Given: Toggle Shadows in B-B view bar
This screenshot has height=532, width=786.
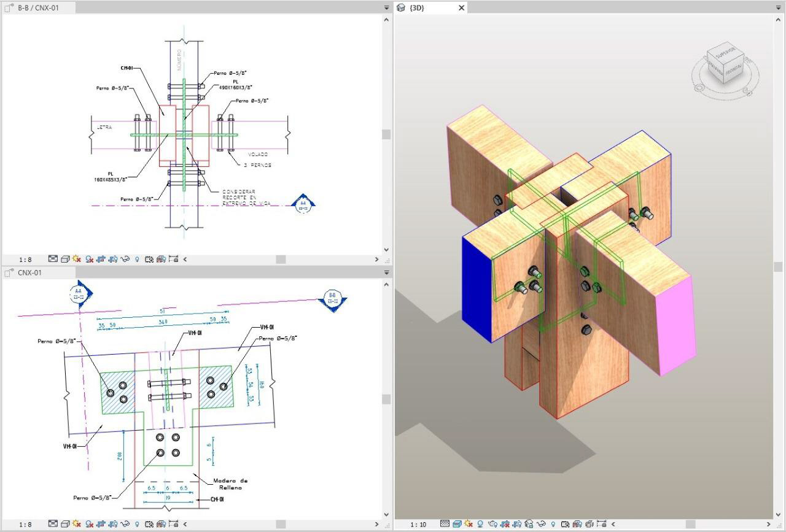Looking at the screenshot, I should pos(89,259).
